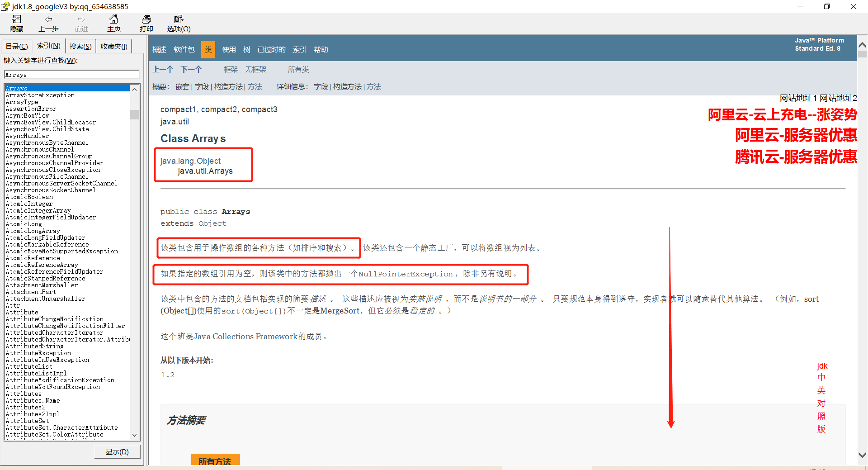868x470 pixels.
Task: Select AttributedString in the index list
Action: [35, 346]
